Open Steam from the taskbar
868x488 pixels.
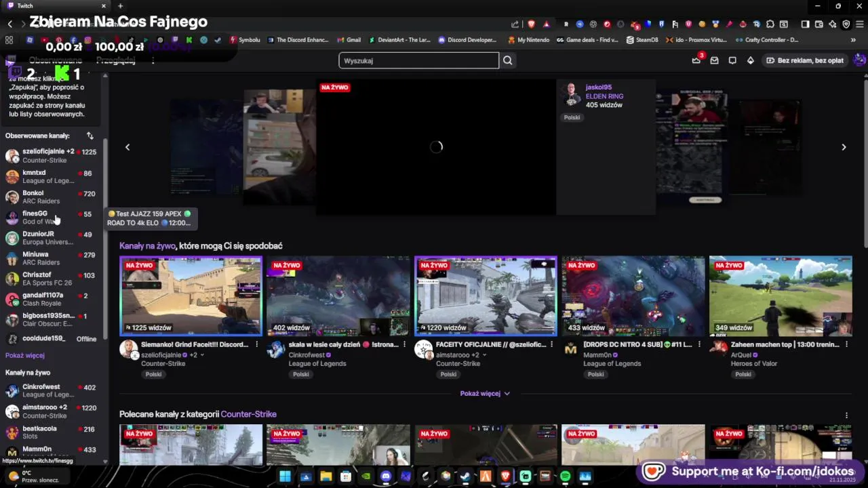pyautogui.click(x=465, y=476)
